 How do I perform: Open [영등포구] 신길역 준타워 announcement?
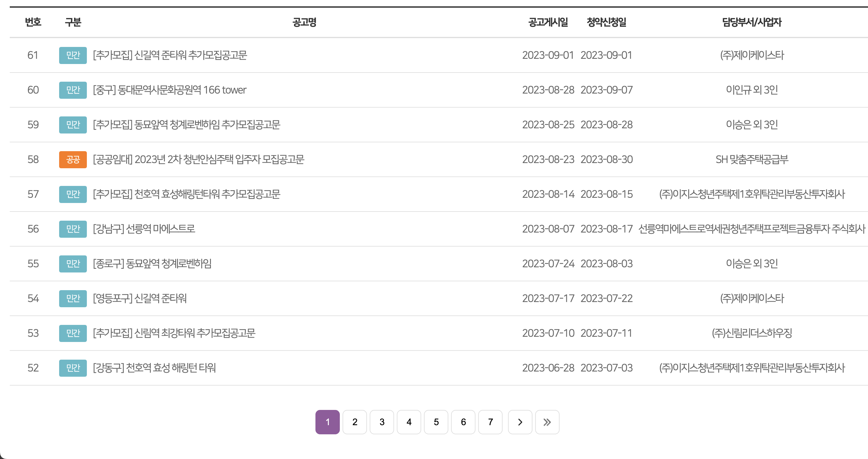click(141, 298)
